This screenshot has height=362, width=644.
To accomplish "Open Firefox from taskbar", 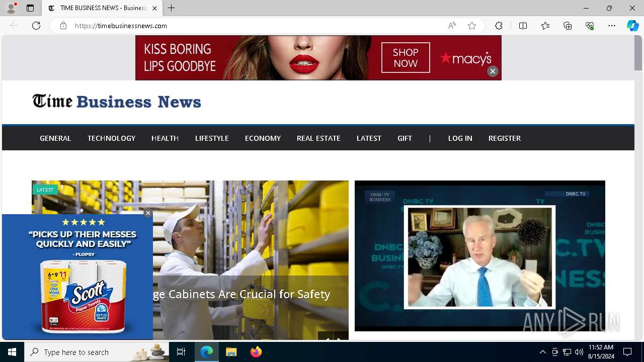I will click(x=256, y=352).
